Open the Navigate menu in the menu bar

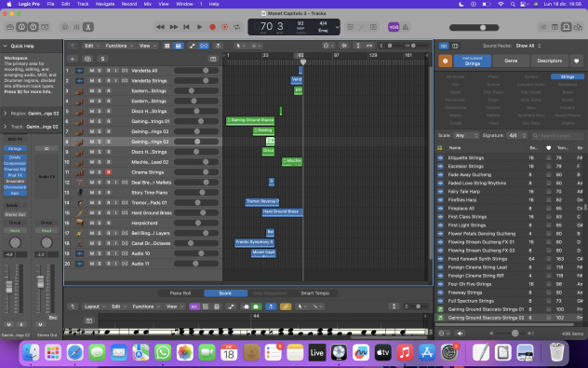(105, 4)
